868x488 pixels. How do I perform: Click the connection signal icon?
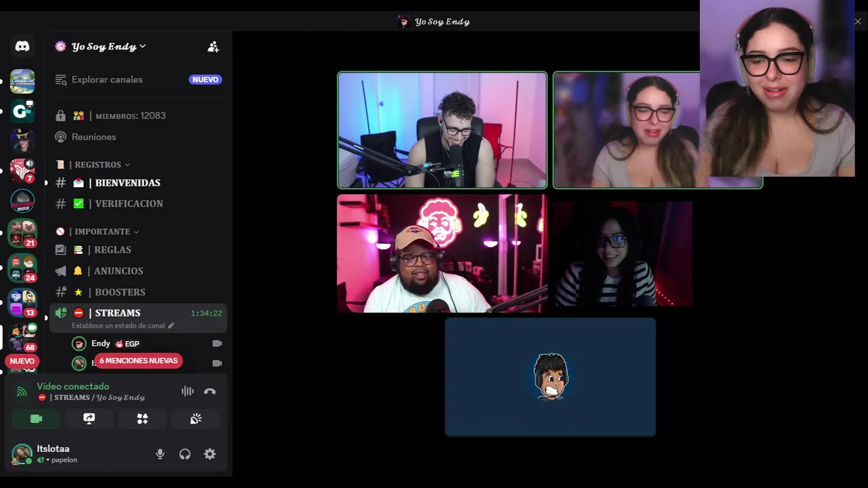pyautogui.click(x=22, y=391)
